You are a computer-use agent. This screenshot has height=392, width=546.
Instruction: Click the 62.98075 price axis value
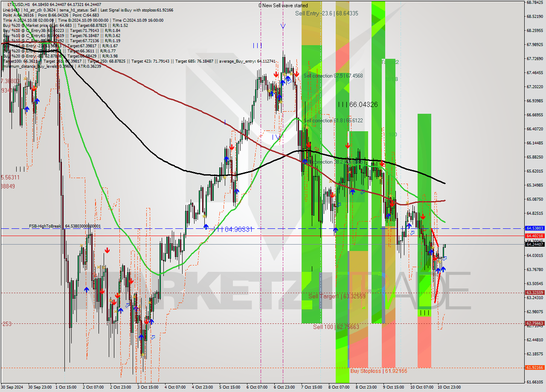[534, 312]
